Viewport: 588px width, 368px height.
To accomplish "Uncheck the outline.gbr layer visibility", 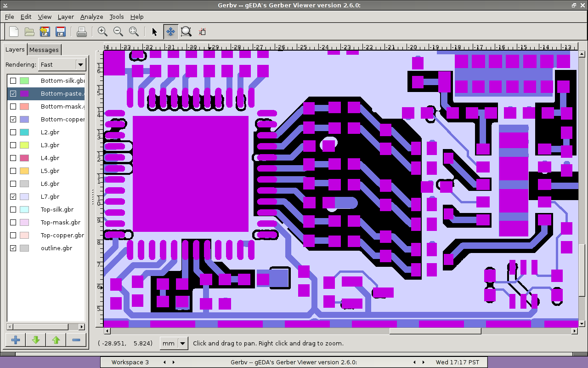I will click(13, 248).
